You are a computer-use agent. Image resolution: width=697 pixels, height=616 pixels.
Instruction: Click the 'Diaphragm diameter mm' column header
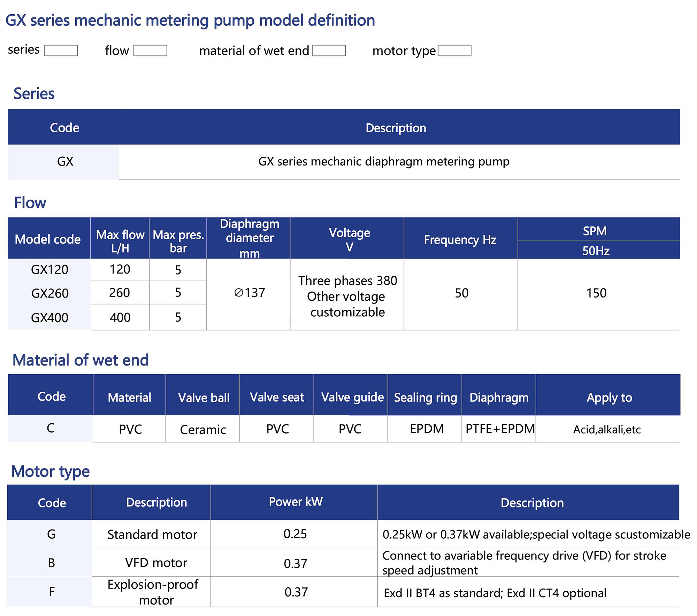click(x=250, y=238)
